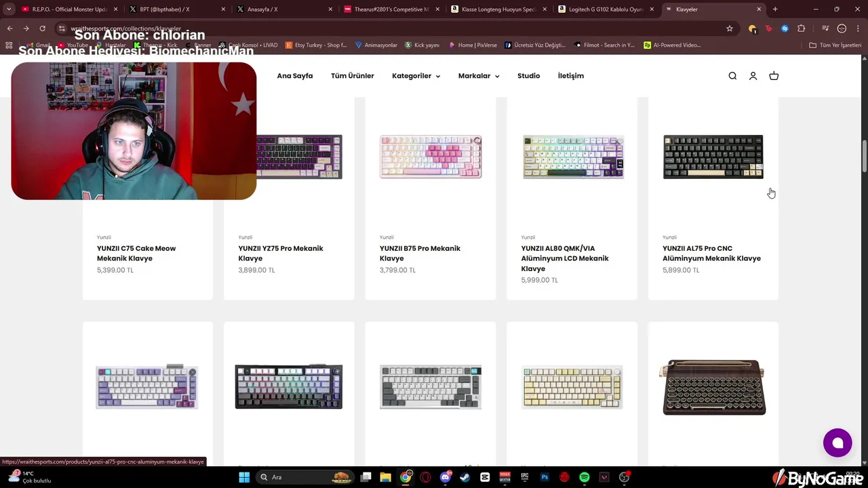
Task: Open the site search icon
Action: click(732, 76)
